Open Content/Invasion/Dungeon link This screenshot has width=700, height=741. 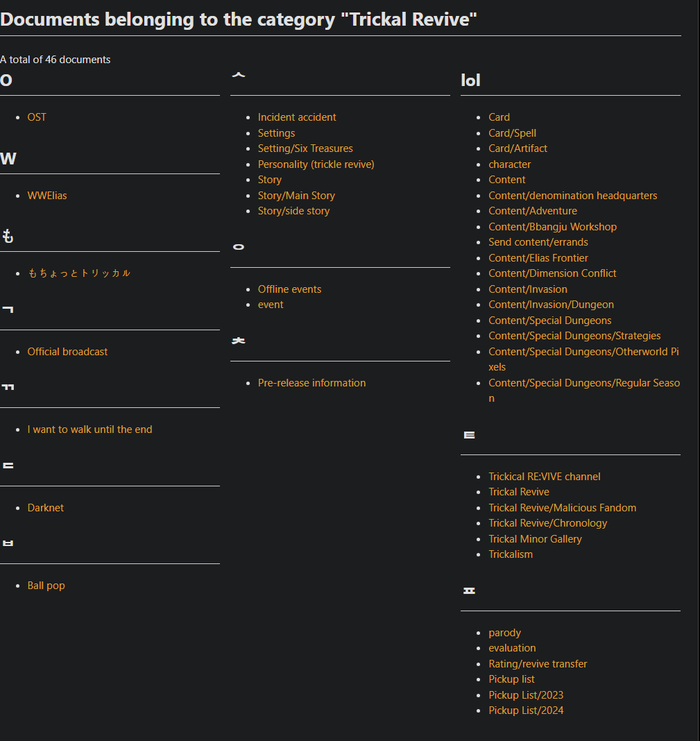551,305
